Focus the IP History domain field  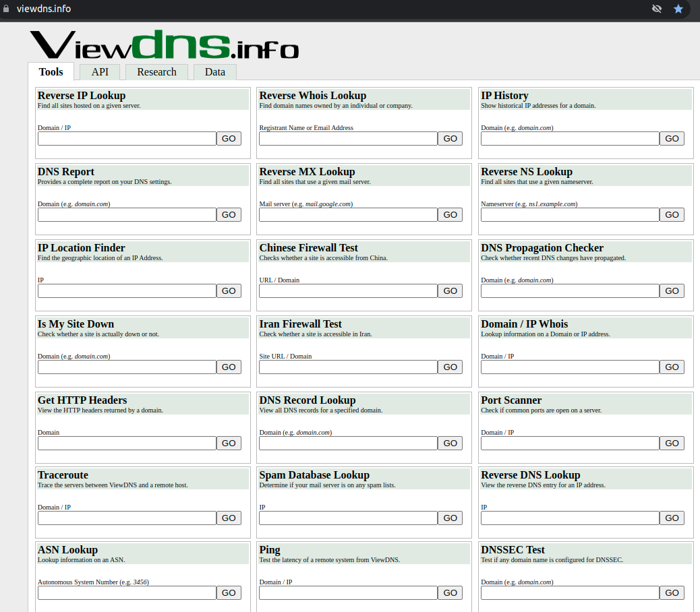570,138
